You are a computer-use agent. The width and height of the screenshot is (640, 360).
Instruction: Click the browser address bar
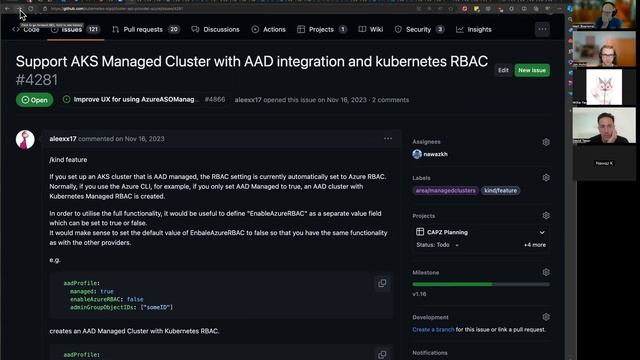[229, 9]
